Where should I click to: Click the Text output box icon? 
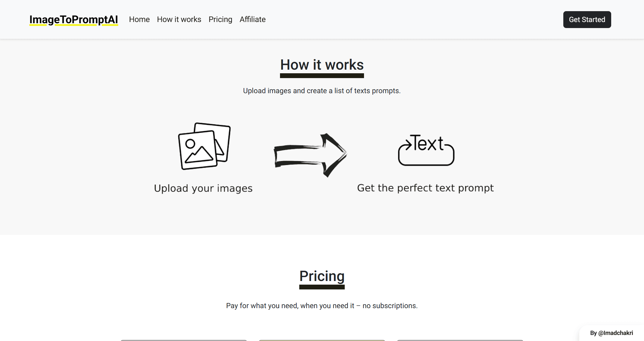(426, 150)
